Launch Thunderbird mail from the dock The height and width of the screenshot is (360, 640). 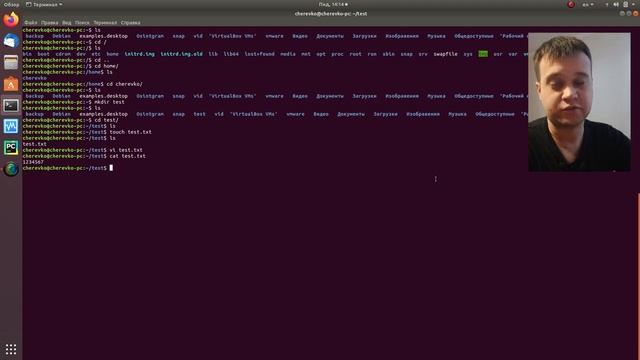[11, 41]
